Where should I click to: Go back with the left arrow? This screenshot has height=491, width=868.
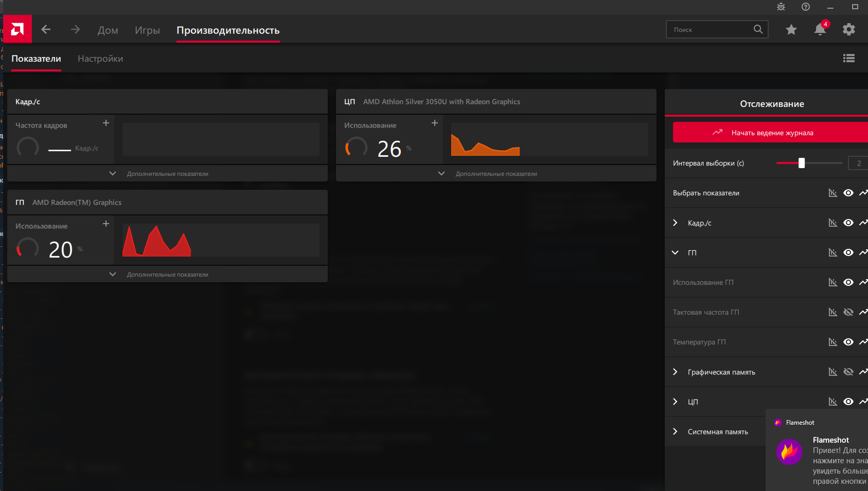(x=46, y=29)
